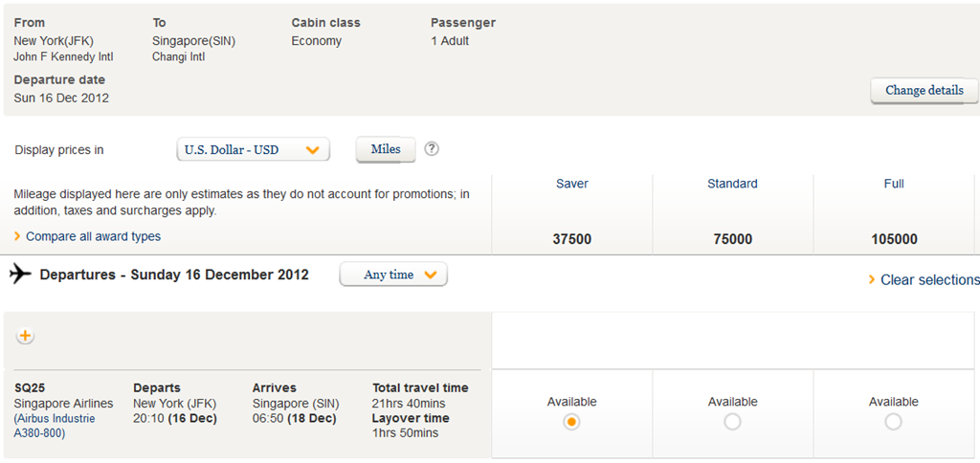Click the Full award column header
Image resolution: width=980 pixels, height=463 pixels.
893,184
